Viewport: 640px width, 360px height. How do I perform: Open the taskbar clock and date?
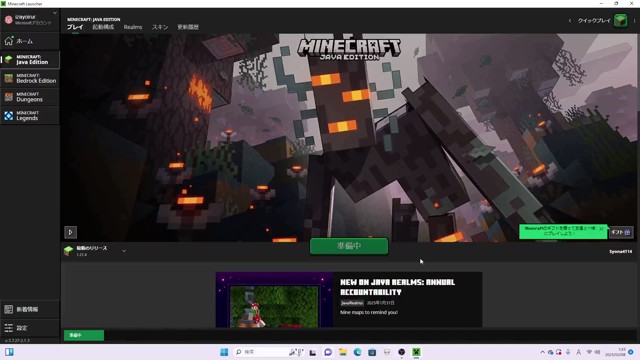tap(616, 352)
